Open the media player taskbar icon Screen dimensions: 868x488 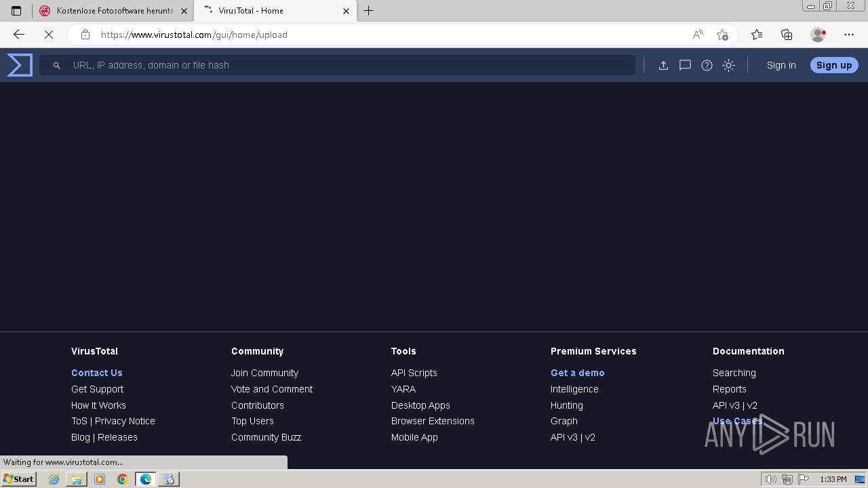click(100, 479)
